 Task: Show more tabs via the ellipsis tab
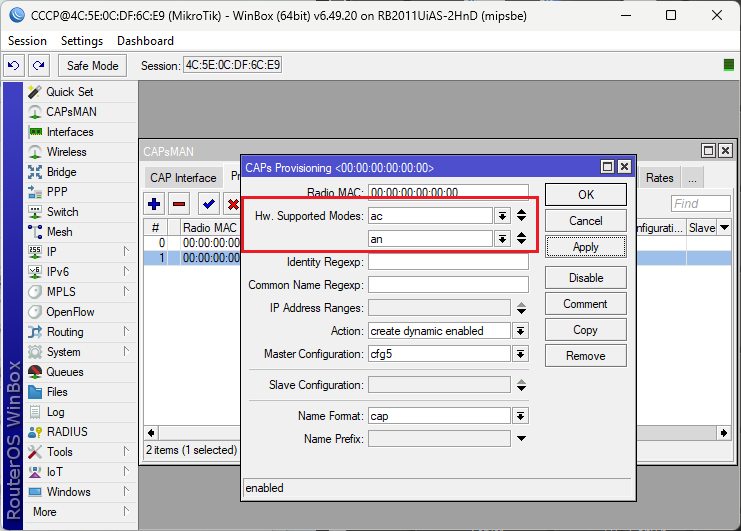(692, 178)
